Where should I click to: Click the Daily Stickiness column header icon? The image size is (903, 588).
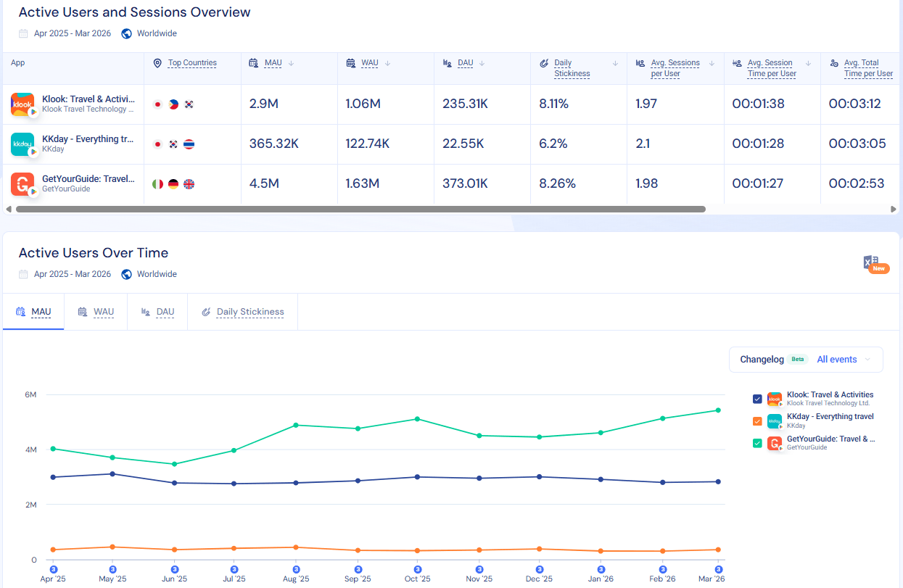[x=544, y=63]
